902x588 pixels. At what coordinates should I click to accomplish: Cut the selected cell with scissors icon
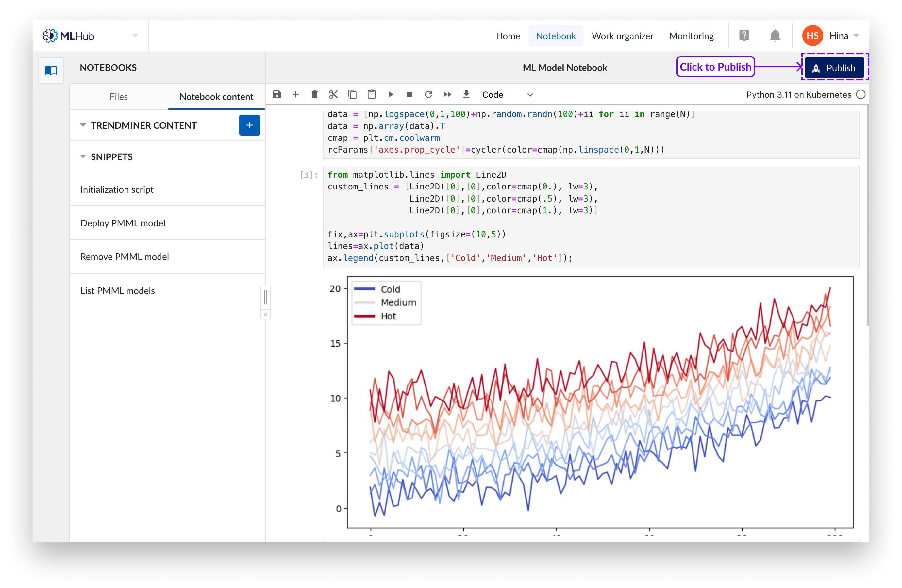(x=334, y=94)
